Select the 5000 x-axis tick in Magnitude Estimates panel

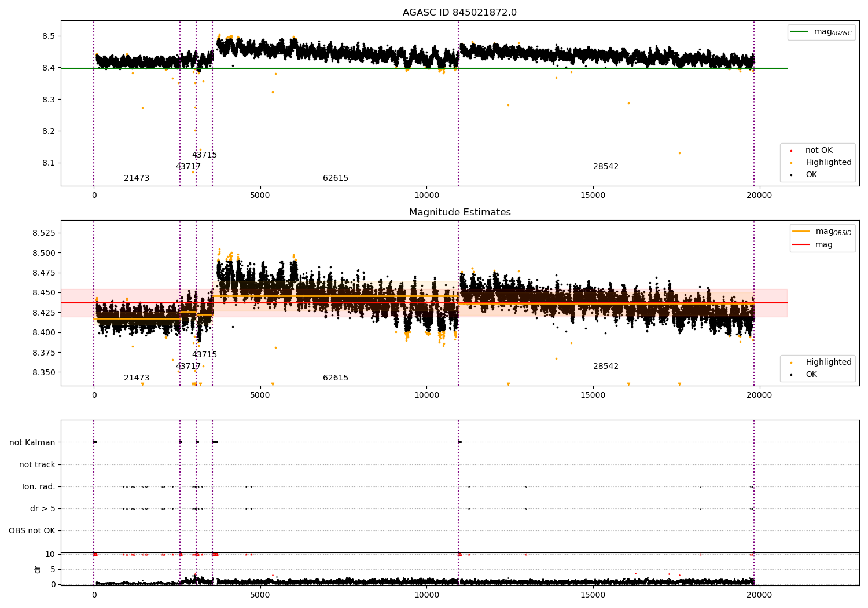tap(260, 395)
